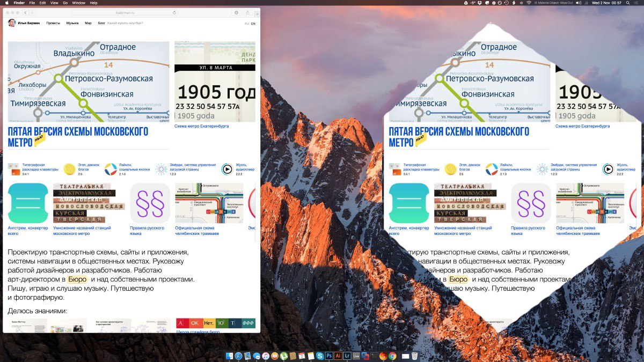
Task: Open the Wi-Fi status menu
Action: click(528, 3)
